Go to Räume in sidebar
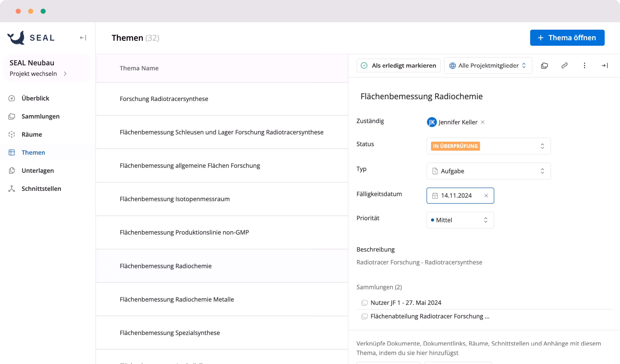 click(x=32, y=134)
